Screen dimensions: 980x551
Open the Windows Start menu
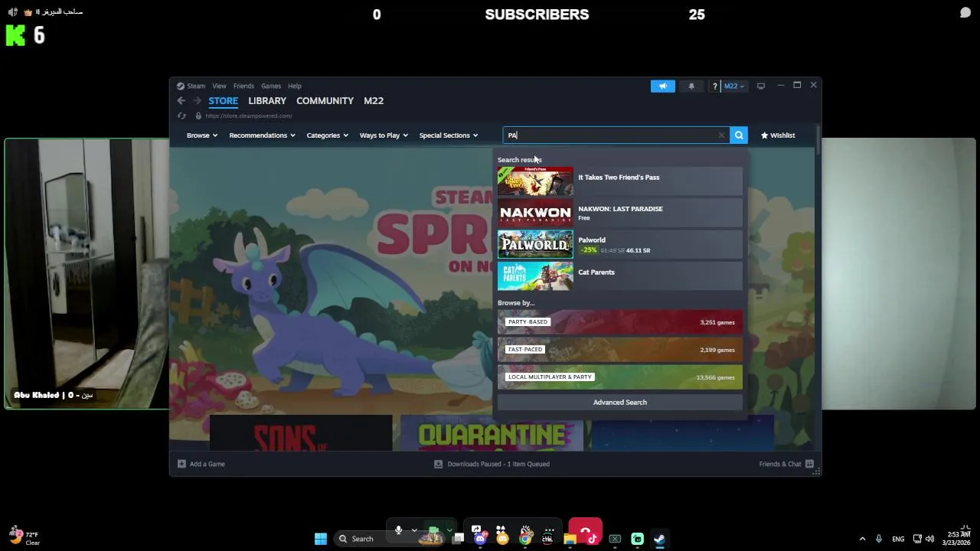pyautogui.click(x=321, y=539)
